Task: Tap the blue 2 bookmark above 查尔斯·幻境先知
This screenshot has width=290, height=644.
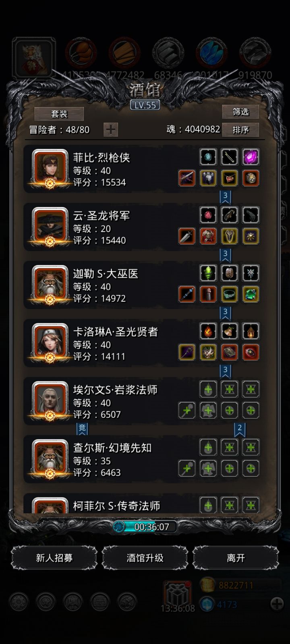Action: tap(240, 429)
